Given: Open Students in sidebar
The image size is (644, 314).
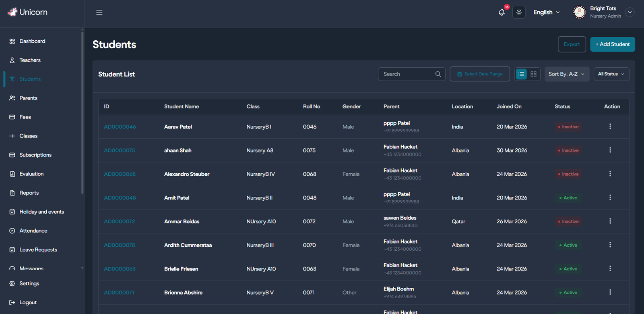Looking at the screenshot, I should (x=30, y=79).
